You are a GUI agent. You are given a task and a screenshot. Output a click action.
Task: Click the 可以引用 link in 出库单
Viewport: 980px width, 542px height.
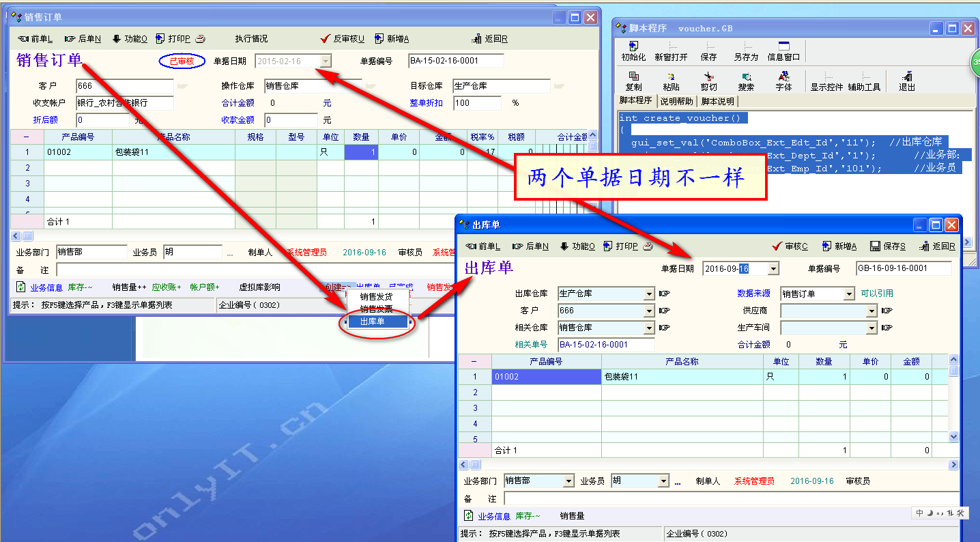(x=876, y=294)
